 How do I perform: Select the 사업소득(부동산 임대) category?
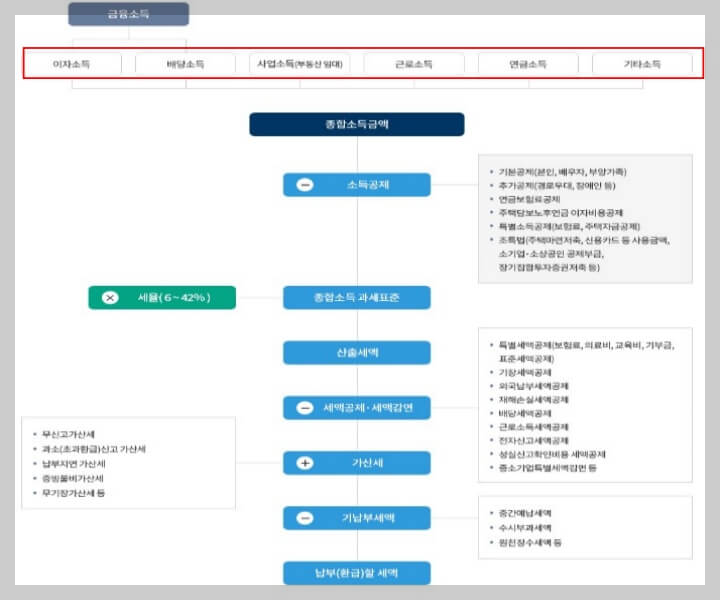coord(300,64)
